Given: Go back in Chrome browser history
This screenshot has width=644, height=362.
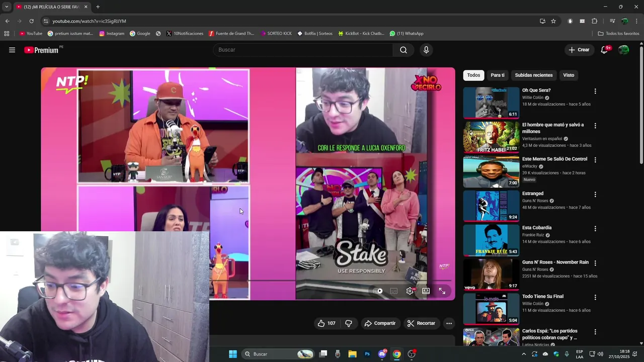Looking at the screenshot, I should point(7,21).
